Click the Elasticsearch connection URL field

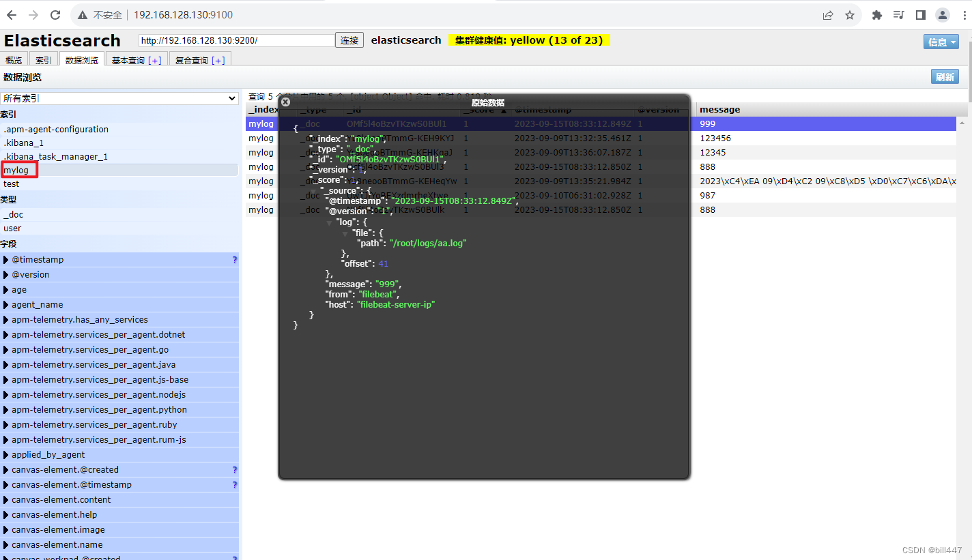(236, 40)
